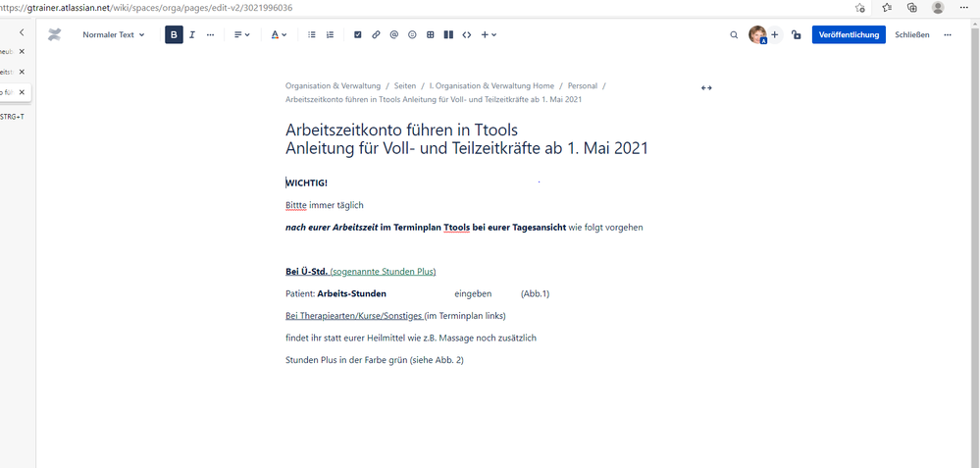980x468 pixels.
Task: Click the line findet ihr statt eurer Heilmittel
Action: (411, 338)
